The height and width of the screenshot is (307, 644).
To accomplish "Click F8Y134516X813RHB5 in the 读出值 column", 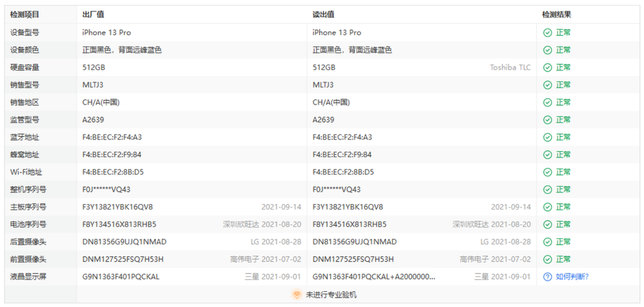I will (349, 225).
